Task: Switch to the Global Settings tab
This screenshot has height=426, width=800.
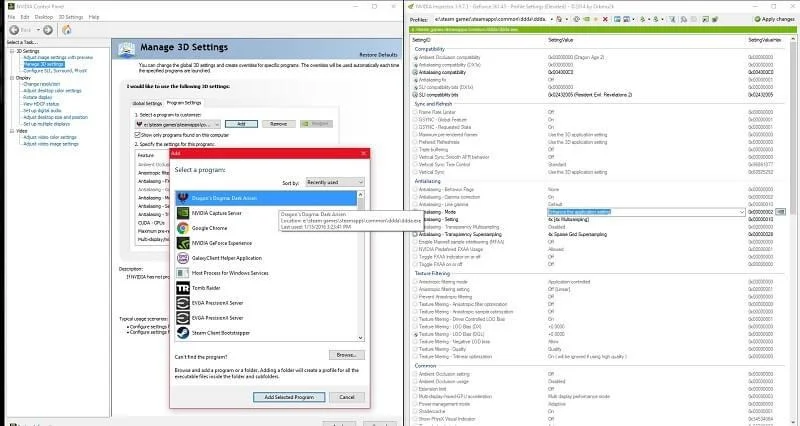Action: coord(147,103)
